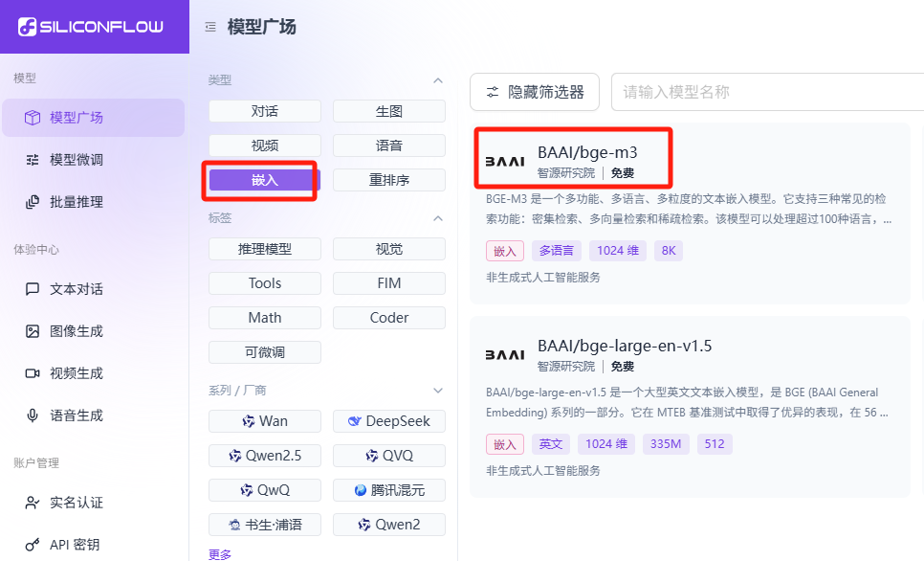Open the BAAI/bge-large-en-v1.5 model title

(625, 346)
